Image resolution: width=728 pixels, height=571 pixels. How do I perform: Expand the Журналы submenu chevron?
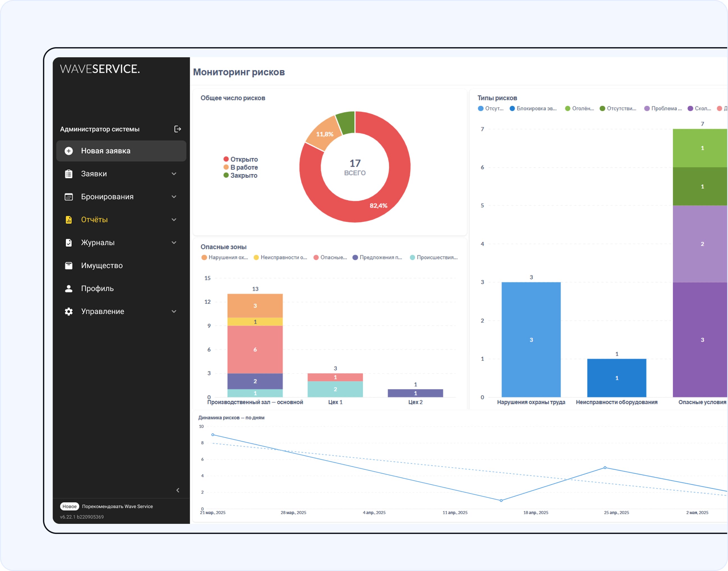174,243
